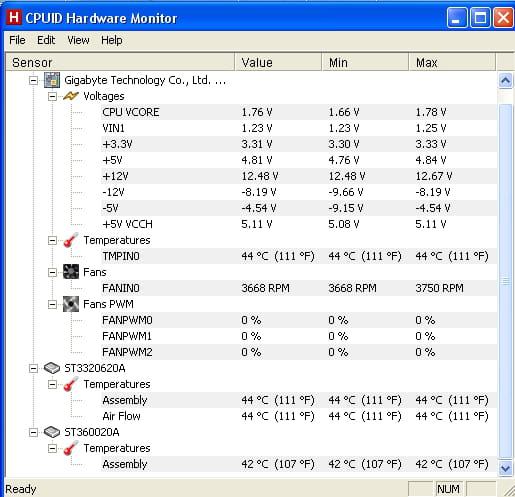Select the -12V voltage row
Image resolution: width=515 pixels, height=497 pixels.
299,192
